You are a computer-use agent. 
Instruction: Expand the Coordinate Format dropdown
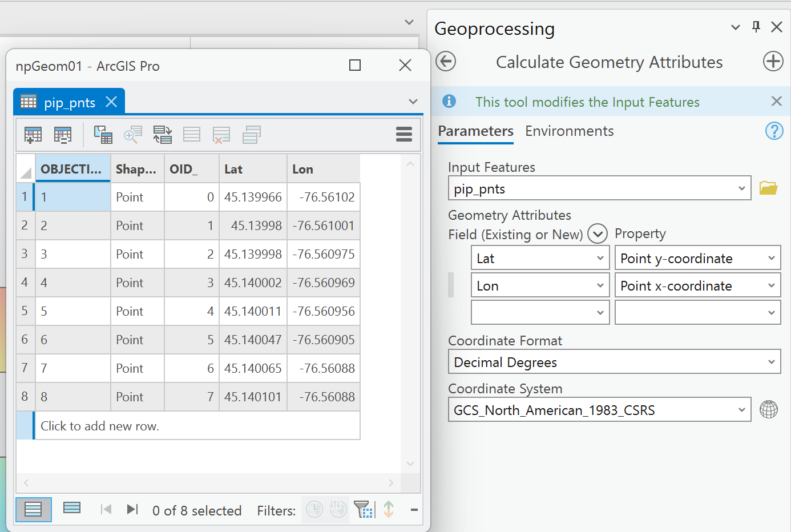pyautogui.click(x=771, y=362)
